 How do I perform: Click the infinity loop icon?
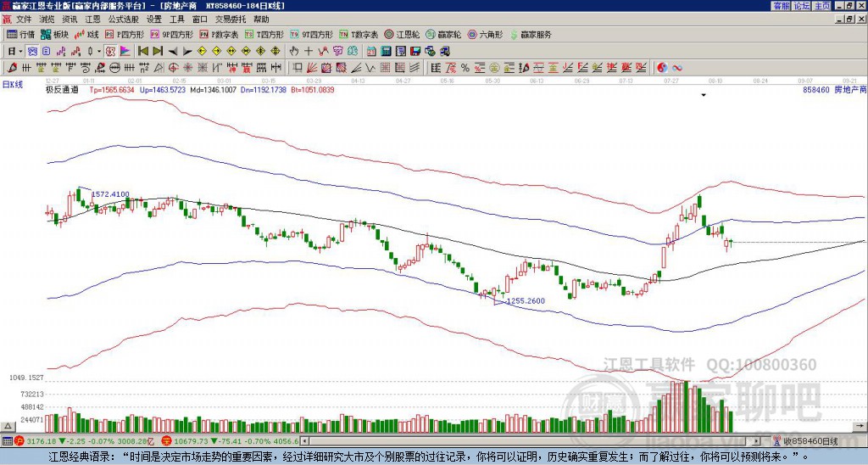pyautogui.click(x=677, y=68)
